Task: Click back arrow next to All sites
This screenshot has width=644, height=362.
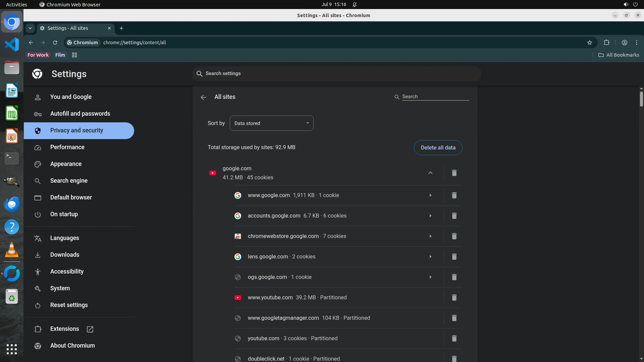Action: [x=203, y=97]
